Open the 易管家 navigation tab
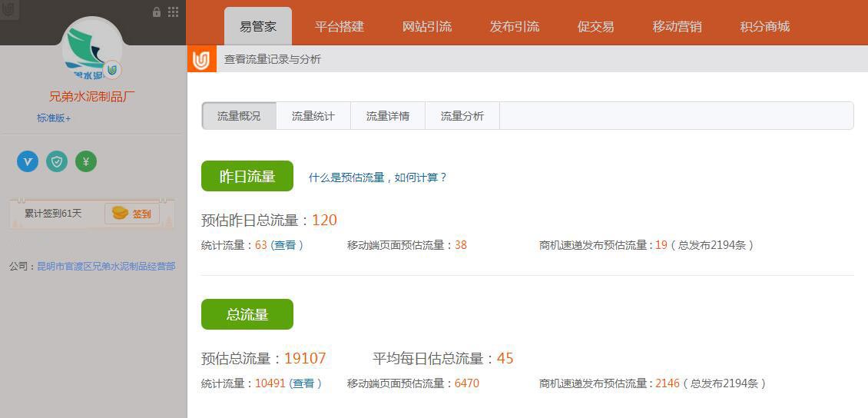868x418 pixels. (257, 26)
